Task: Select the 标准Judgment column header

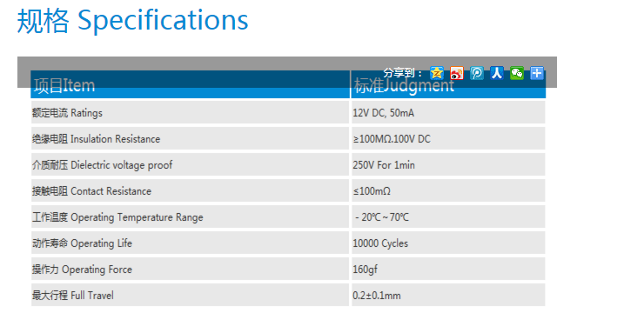Action: point(448,84)
